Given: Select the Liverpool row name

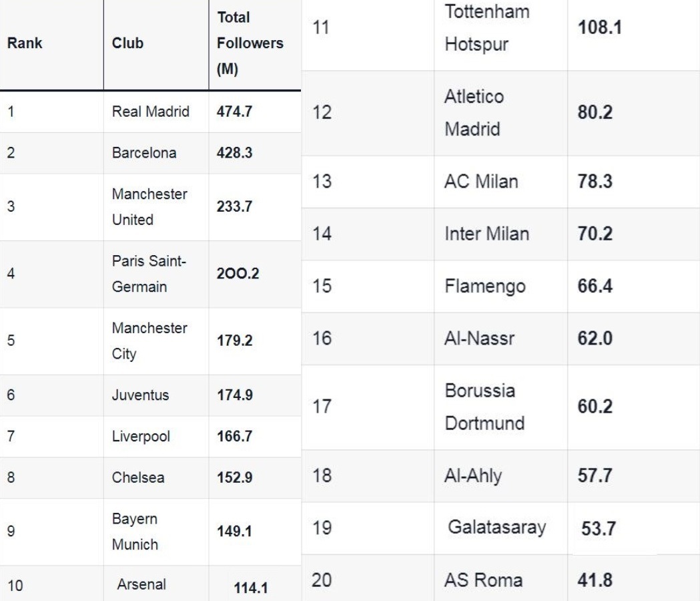Looking at the screenshot, I should (x=141, y=436).
